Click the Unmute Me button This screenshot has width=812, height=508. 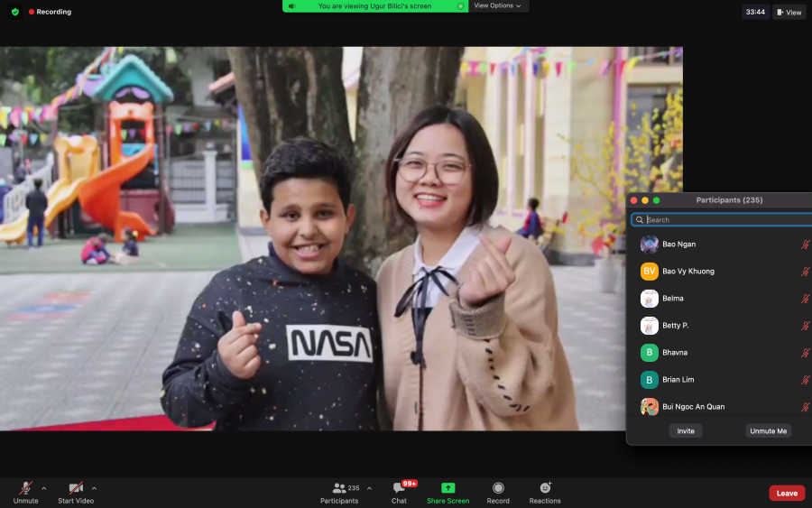[x=768, y=430]
